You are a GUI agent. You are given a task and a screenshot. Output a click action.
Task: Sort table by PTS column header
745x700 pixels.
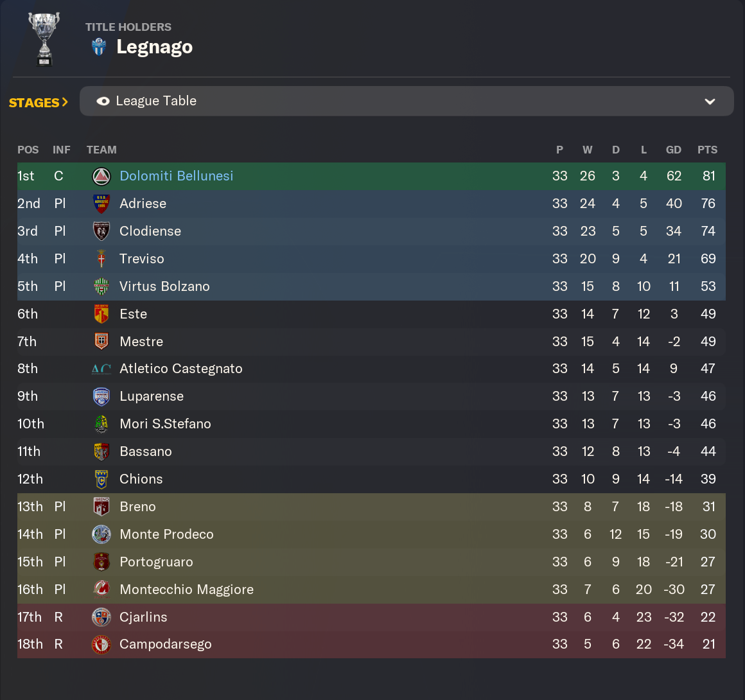(x=707, y=150)
